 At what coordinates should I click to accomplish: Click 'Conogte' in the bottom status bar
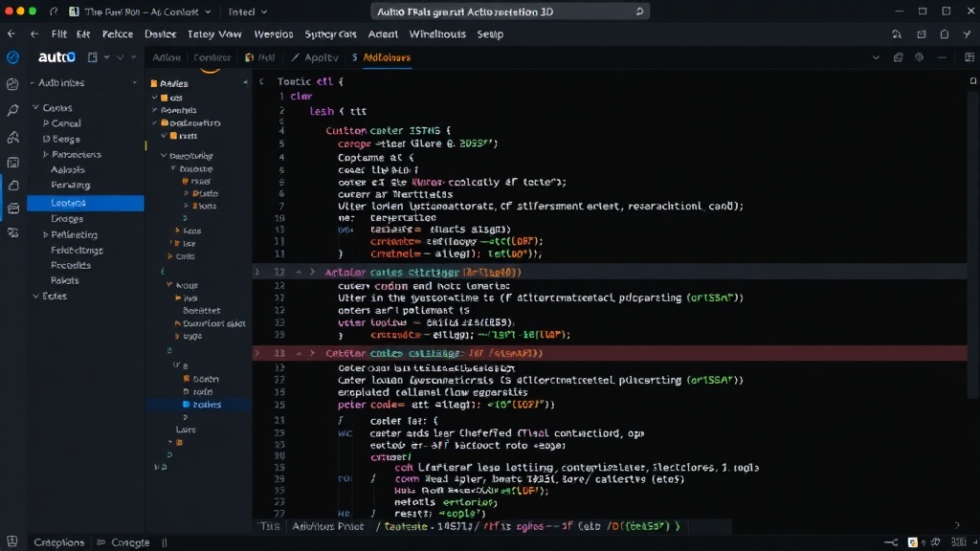(130, 542)
